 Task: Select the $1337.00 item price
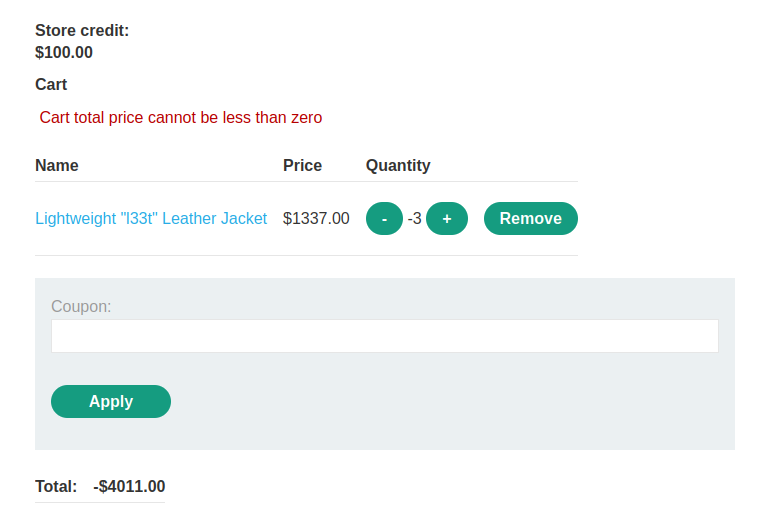coord(316,218)
